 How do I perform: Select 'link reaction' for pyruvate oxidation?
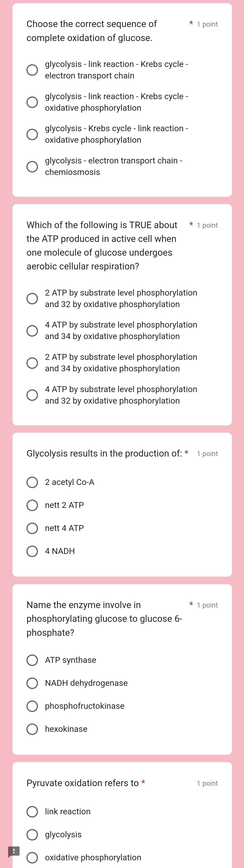tap(32, 812)
